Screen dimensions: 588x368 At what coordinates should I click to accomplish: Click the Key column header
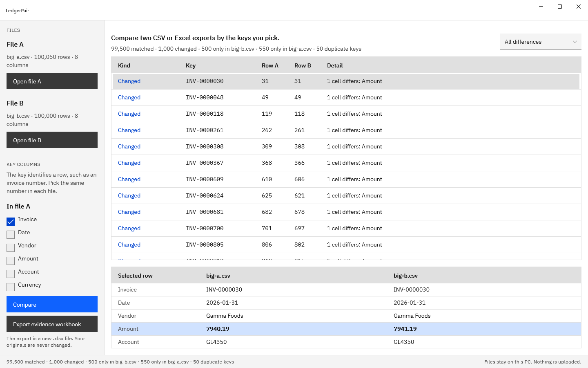point(191,65)
